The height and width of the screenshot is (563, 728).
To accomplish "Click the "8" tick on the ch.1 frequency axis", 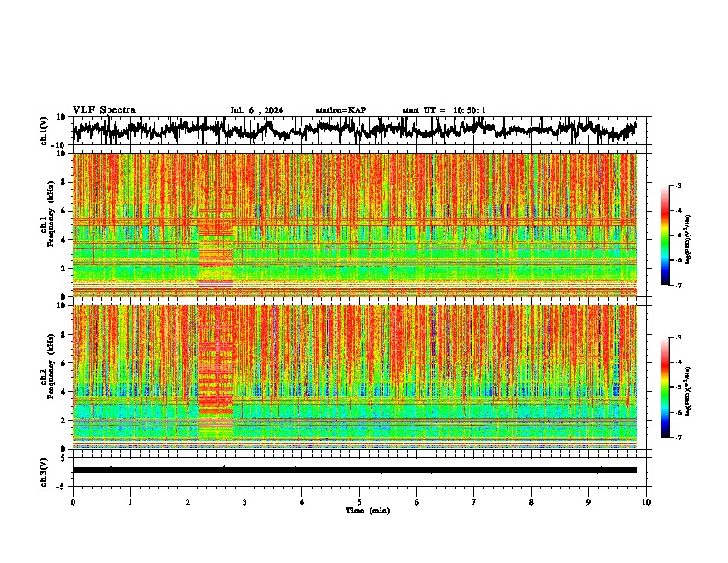I will click(63, 182).
